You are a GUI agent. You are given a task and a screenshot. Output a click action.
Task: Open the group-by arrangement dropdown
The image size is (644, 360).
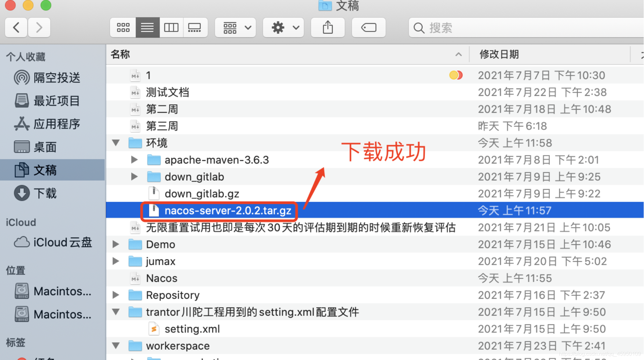pos(235,27)
